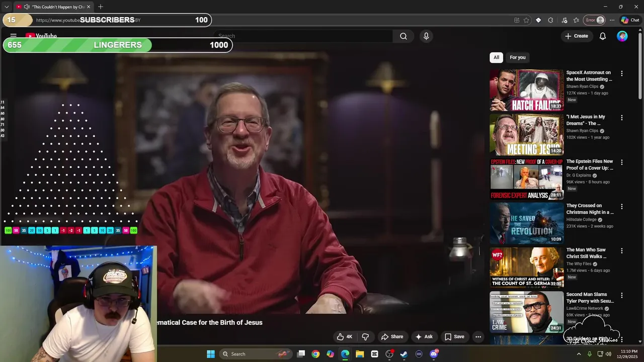This screenshot has width=644, height=362.
Task: Click the page vertical scrollbar
Action: pyautogui.click(x=640, y=65)
